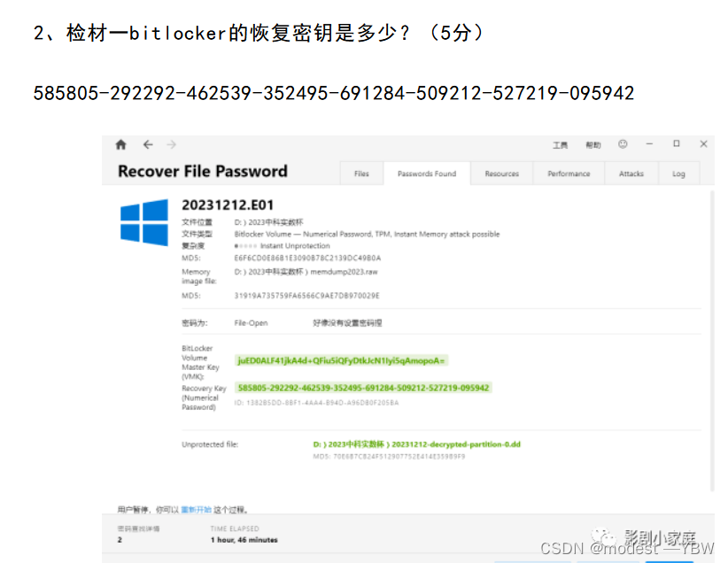
Task: Select the highlighted BitLocker VMK key
Action: pos(341,360)
